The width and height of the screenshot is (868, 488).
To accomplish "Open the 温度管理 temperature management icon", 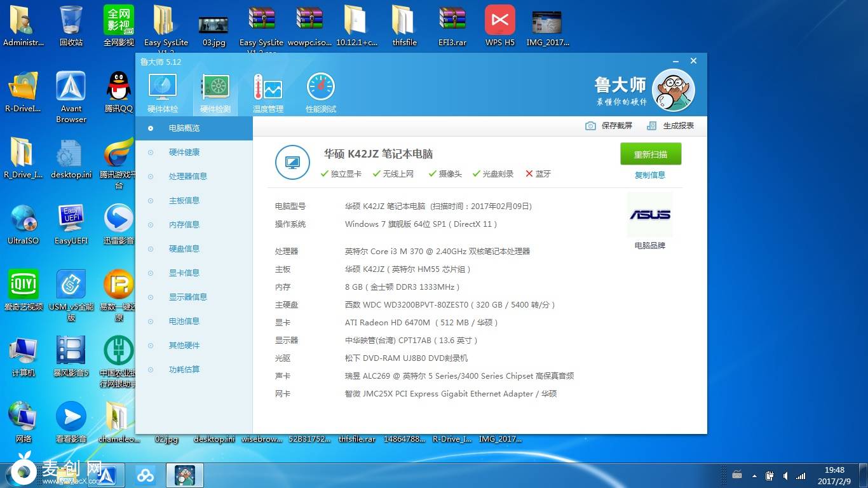I will point(268,92).
